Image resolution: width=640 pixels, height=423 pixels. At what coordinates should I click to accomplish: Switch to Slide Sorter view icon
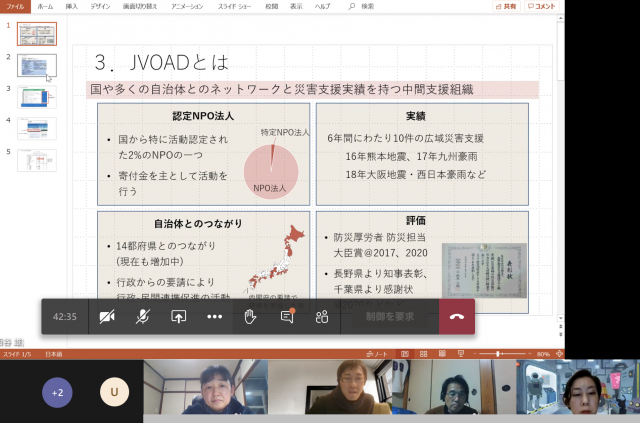pyautogui.click(x=423, y=354)
